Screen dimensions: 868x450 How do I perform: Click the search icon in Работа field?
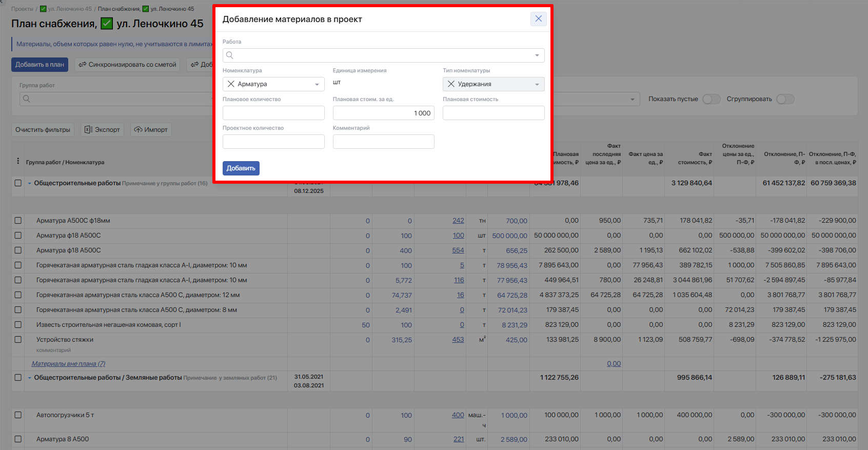coord(230,55)
